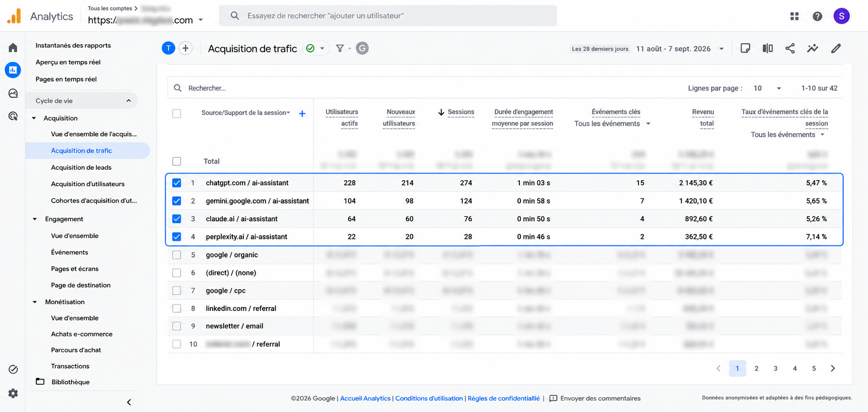Open the Advertising icon in left rail

[x=13, y=116]
